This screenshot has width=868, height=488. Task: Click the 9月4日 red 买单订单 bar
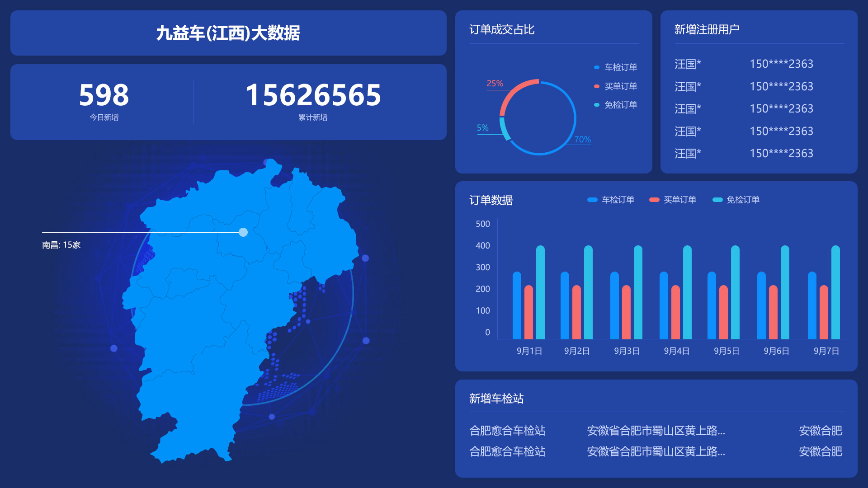[675, 313]
